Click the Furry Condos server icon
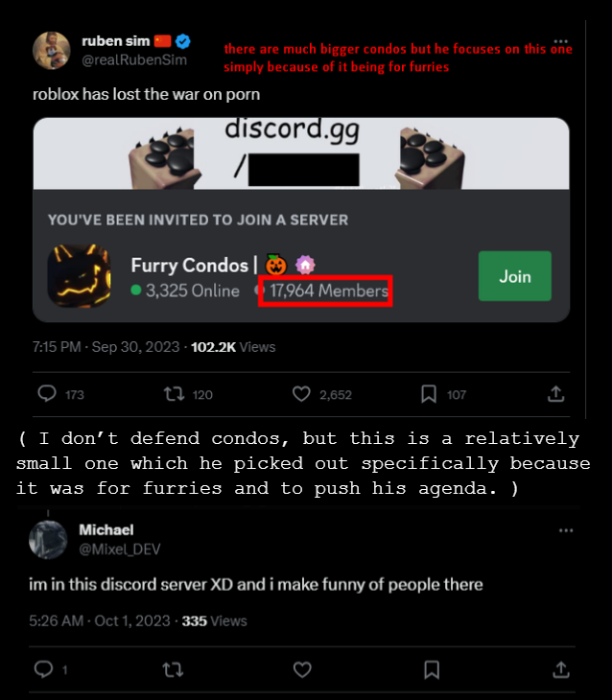Image resolution: width=612 pixels, height=700 pixels. coord(79,276)
